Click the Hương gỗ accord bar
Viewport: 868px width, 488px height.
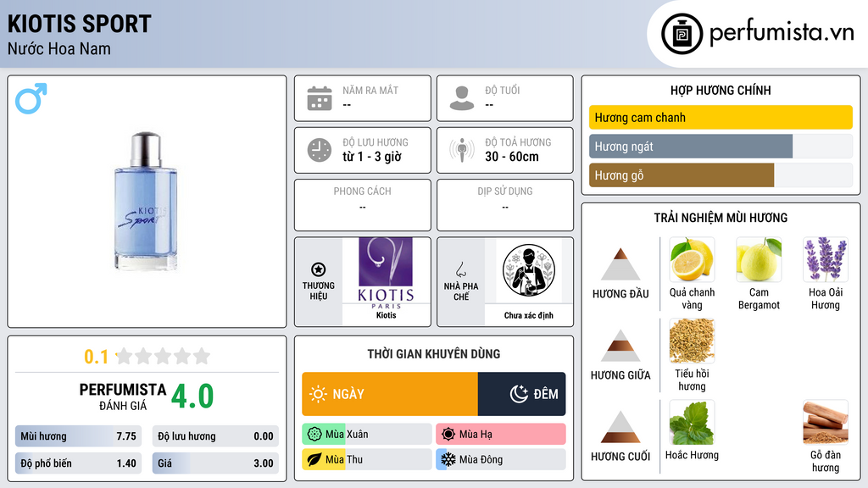click(x=721, y=175)
